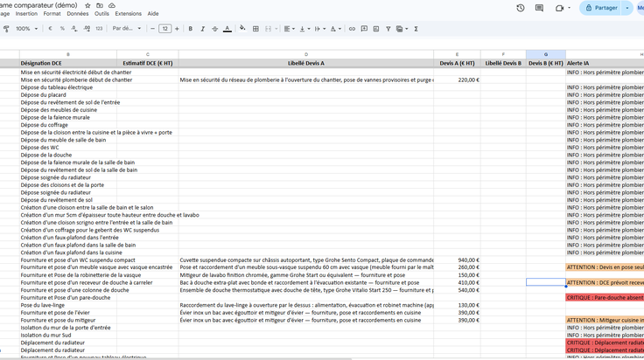Toggle italic formatting

(202, 29)
